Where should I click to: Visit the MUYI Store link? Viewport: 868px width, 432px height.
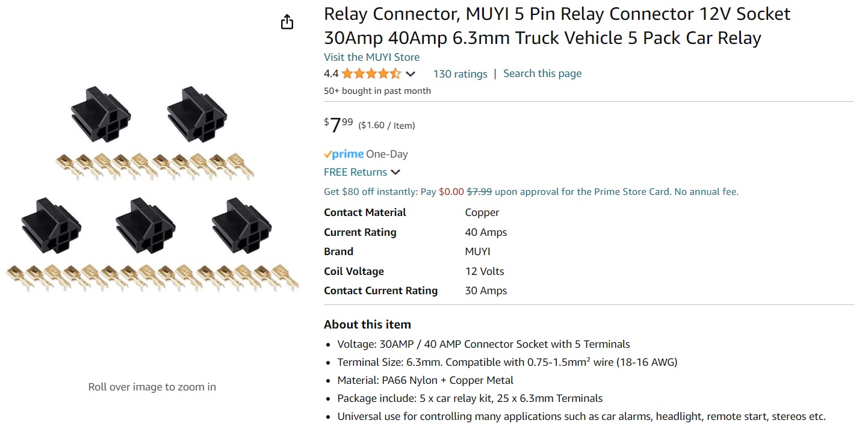click(x=371, y=57)
